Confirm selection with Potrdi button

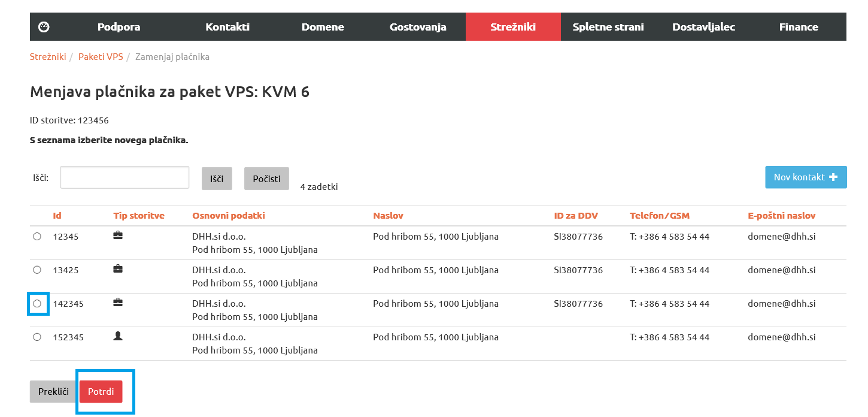tap(101, 392)
